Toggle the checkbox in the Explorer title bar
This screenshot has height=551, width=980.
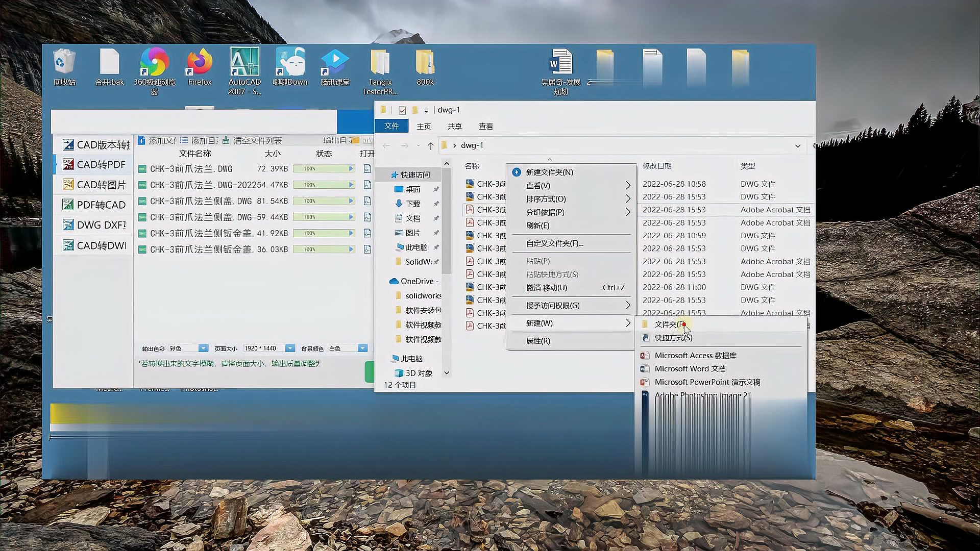click(x=402, y=110)
